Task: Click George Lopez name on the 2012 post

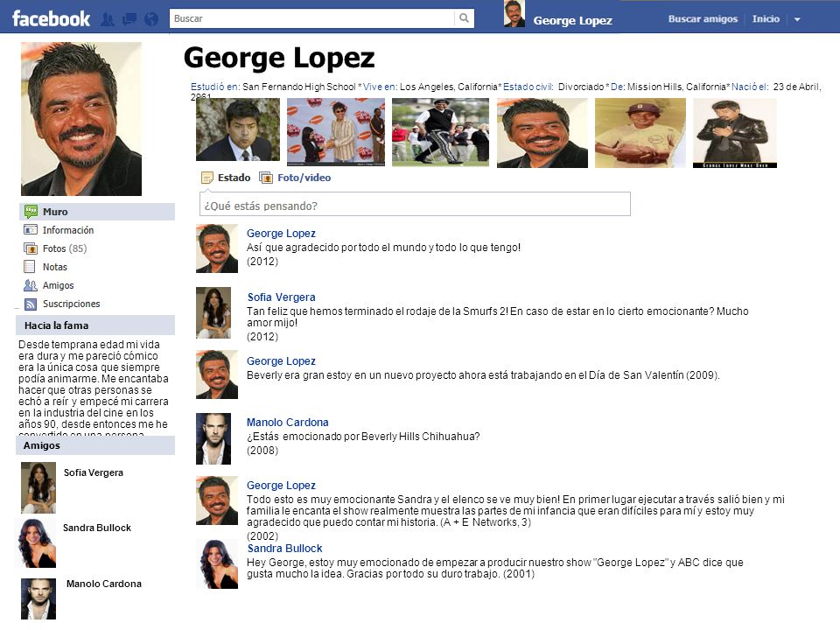Action: (x=281, y=233)
